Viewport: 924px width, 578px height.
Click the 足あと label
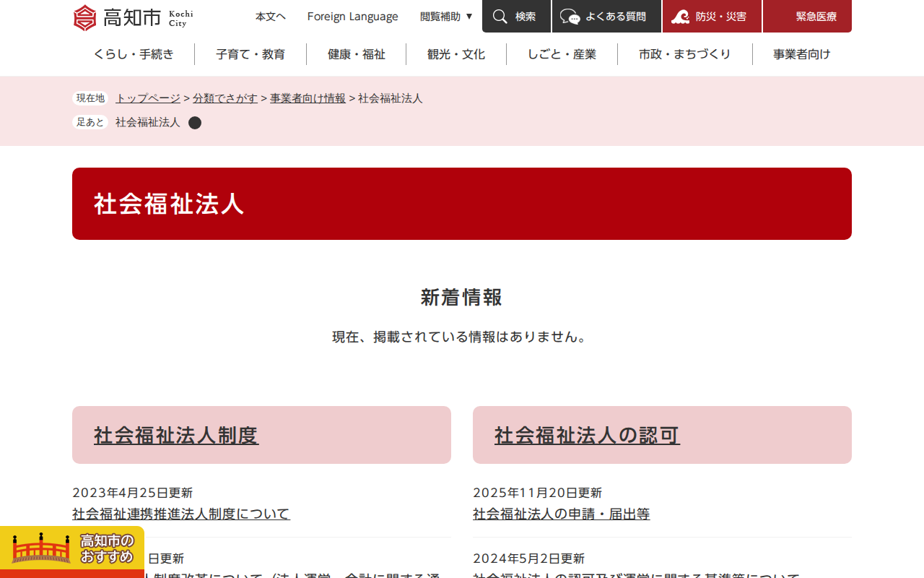[x=90, y=122]
